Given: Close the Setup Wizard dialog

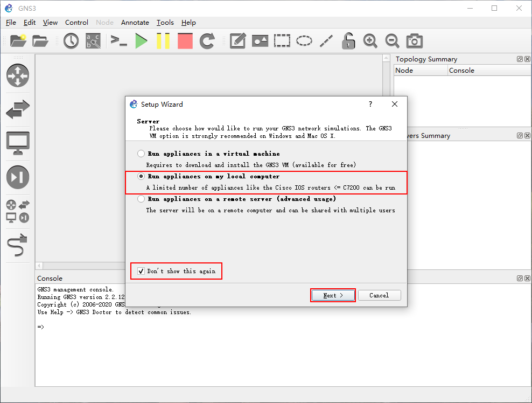Looking at the screenshot, I should tap(395, 104).
